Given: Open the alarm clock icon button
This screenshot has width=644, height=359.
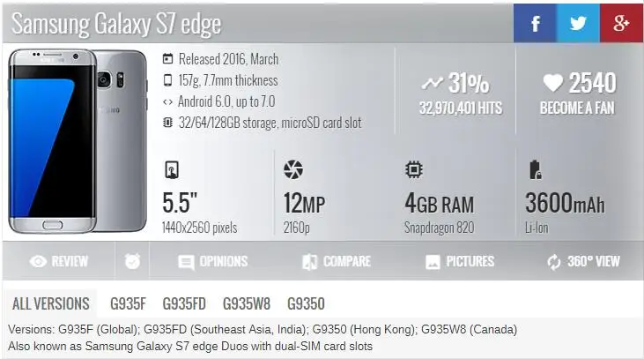Looking at the screenshot, I should click(132, 261).
